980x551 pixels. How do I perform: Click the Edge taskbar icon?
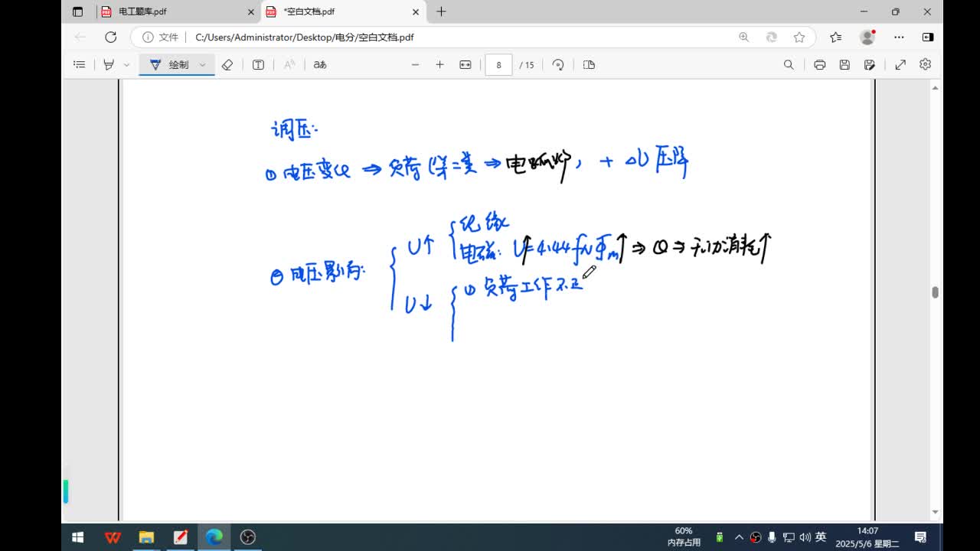214,537
